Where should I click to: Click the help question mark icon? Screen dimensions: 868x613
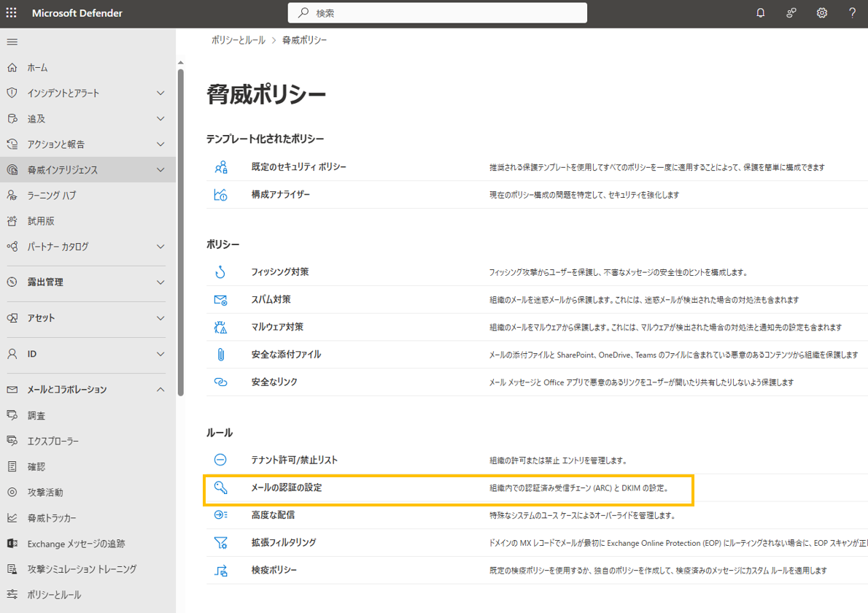tap(853, 12)
